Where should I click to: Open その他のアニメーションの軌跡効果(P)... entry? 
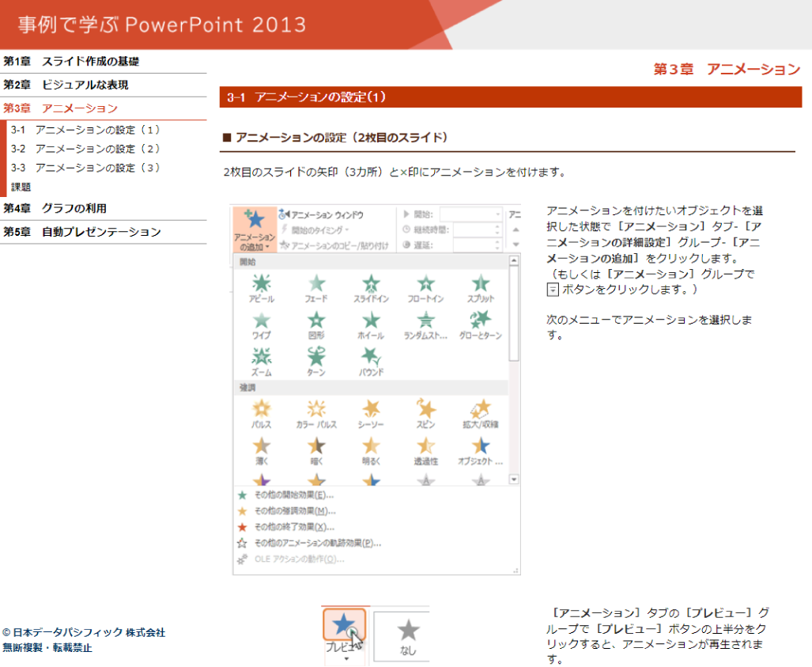pos(317,543)
